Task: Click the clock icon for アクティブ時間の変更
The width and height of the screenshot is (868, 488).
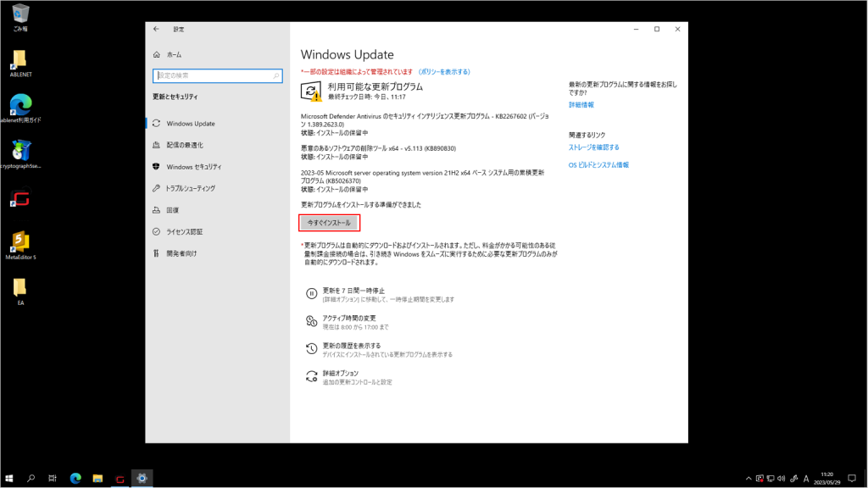Action: [312, 321]
